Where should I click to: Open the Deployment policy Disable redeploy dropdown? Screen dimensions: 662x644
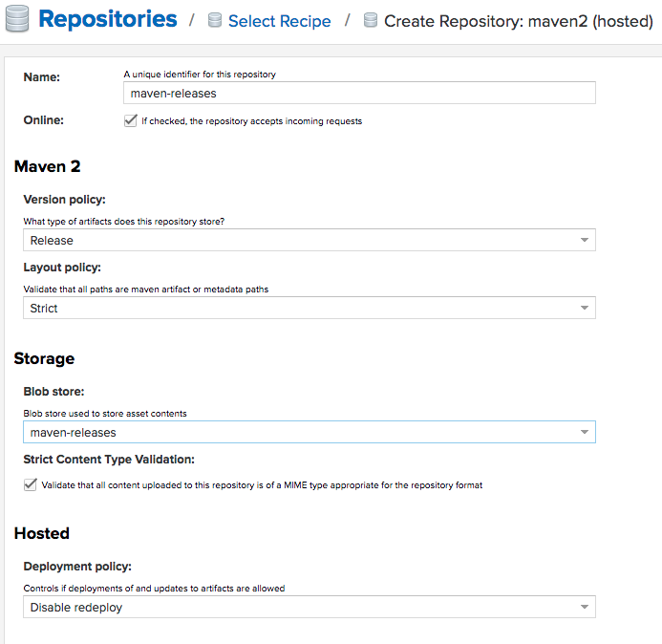coord(310,608)
